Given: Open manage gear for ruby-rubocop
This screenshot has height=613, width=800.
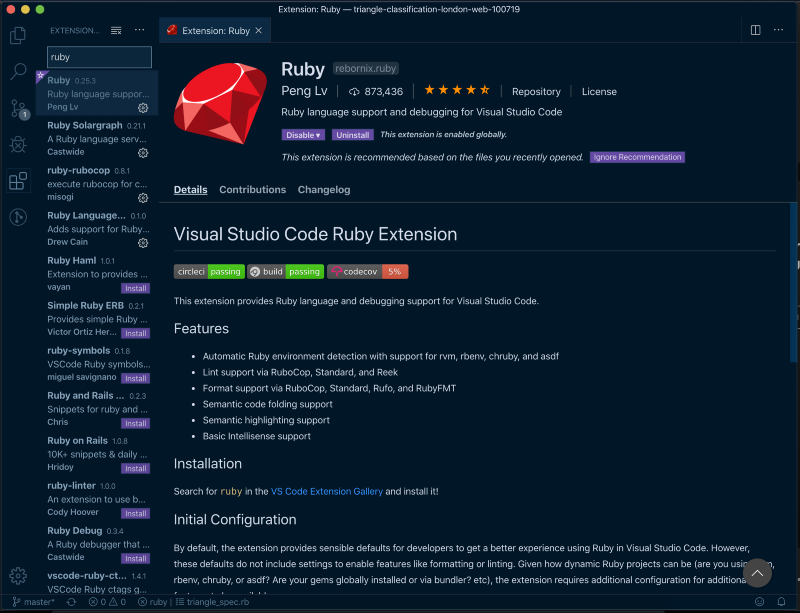Looking at the screenshot, I should [x=143, y=198].
